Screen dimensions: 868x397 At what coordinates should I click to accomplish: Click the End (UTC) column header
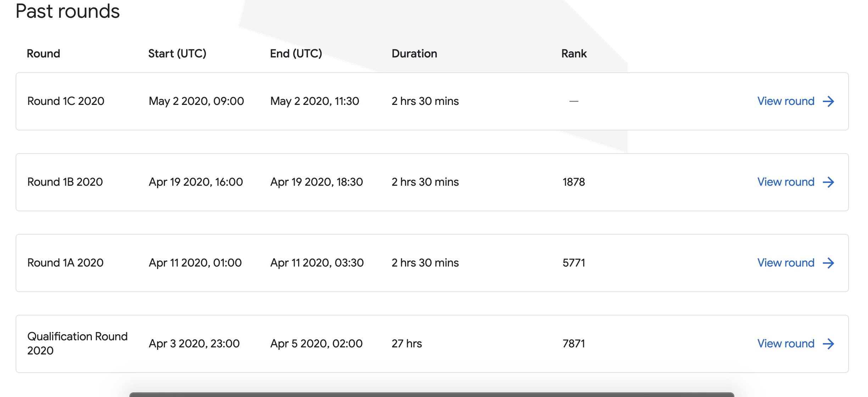coord(296,54)
